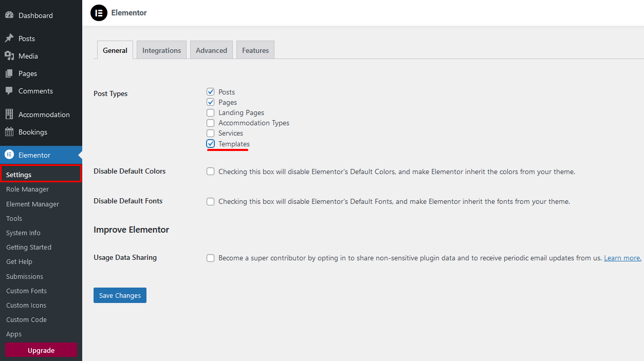Image resolution: width=644 pixels, height=361 pixels.
Task: Click the Posts pushpin icon
Action: (x=9, y=39)
